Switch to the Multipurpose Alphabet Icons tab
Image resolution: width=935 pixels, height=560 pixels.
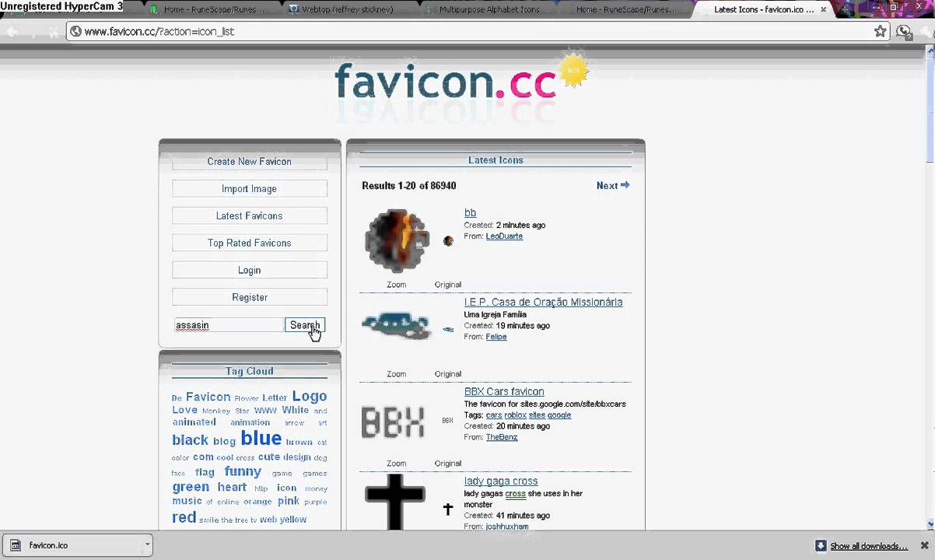click(x=489, y=9)
